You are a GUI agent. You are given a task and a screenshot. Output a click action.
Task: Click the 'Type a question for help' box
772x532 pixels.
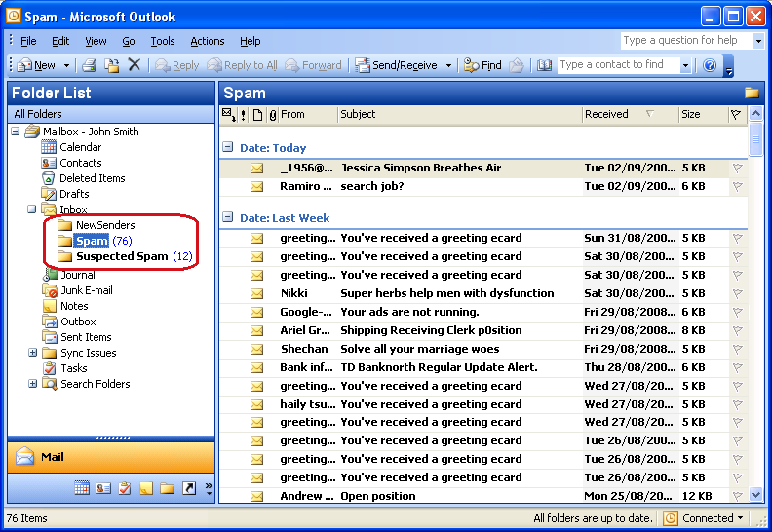click(x=686, y=40)
